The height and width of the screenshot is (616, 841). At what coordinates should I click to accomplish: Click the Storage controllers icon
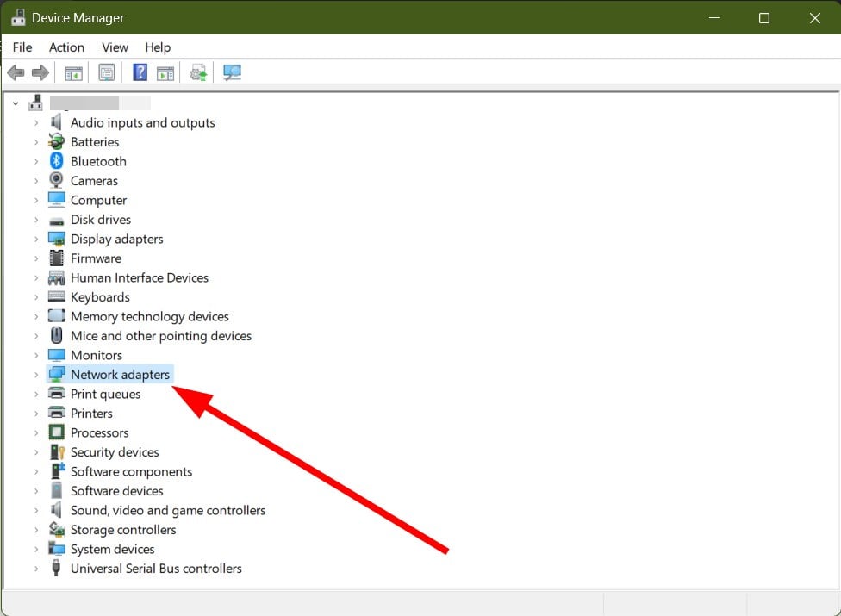point(56,529)
